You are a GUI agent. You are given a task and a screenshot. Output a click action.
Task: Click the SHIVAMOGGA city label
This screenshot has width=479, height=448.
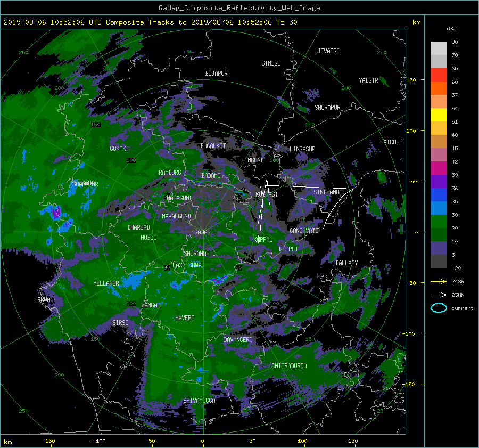[199, 401]
